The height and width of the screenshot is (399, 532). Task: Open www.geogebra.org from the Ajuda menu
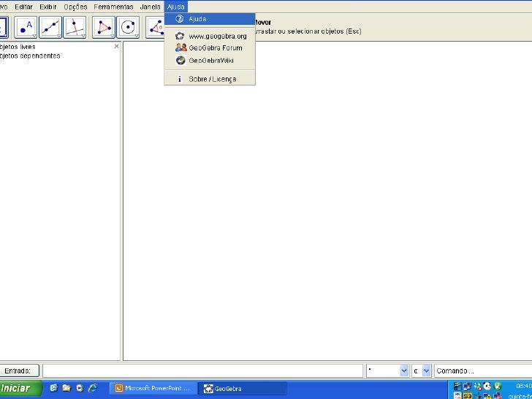coord(210,36)
